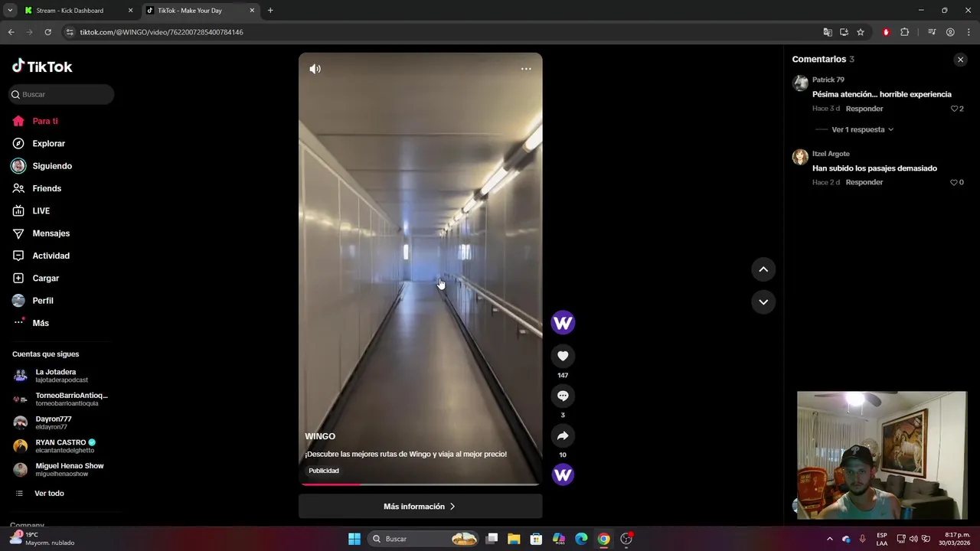Bookmark this page with the star icon

[x=861, y=32]
